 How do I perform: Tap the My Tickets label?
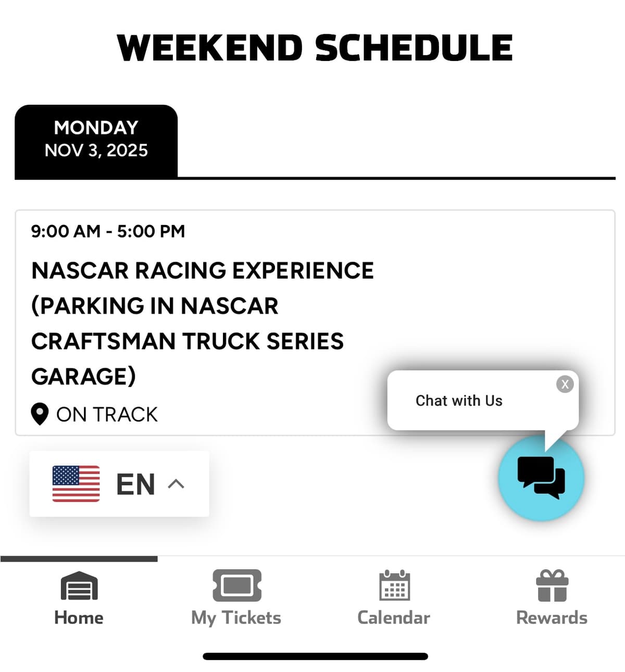236,617
